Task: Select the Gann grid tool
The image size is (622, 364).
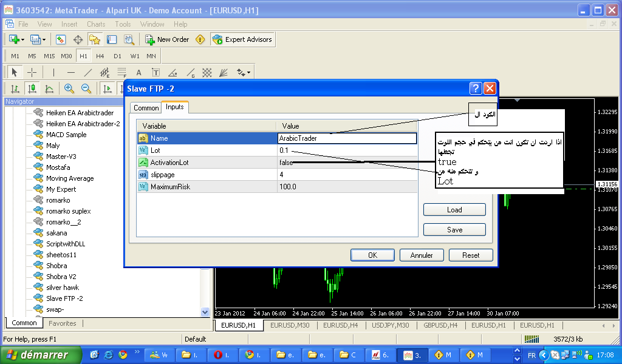Action: pos(207,72)
